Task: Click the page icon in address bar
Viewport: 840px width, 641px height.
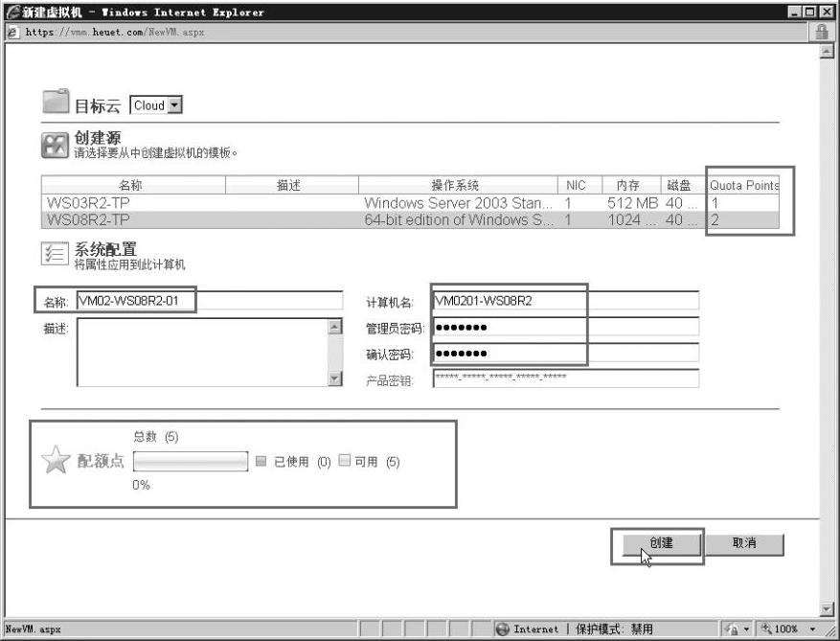Action: click(12, 33)
